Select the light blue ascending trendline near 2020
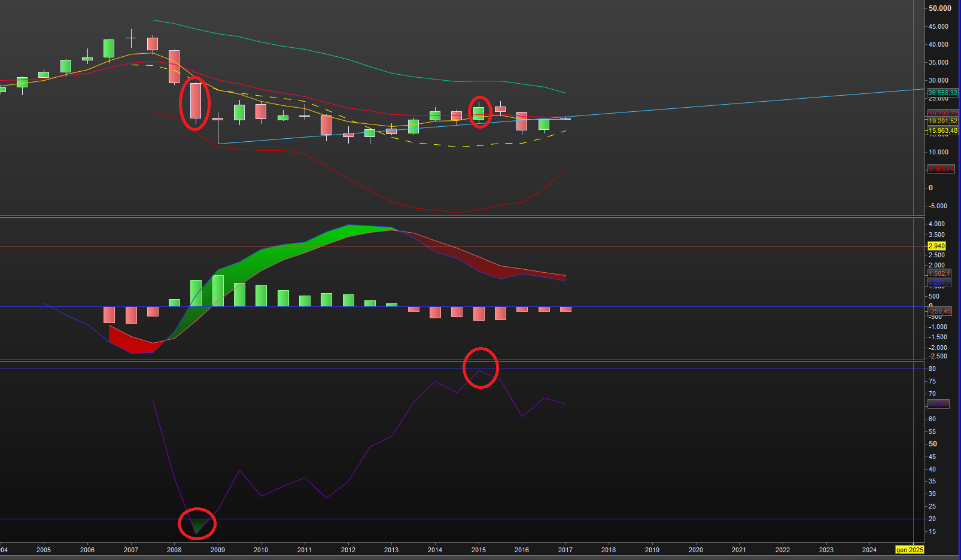The height and width of the screenshot is (560, 961). click(695, 106)
